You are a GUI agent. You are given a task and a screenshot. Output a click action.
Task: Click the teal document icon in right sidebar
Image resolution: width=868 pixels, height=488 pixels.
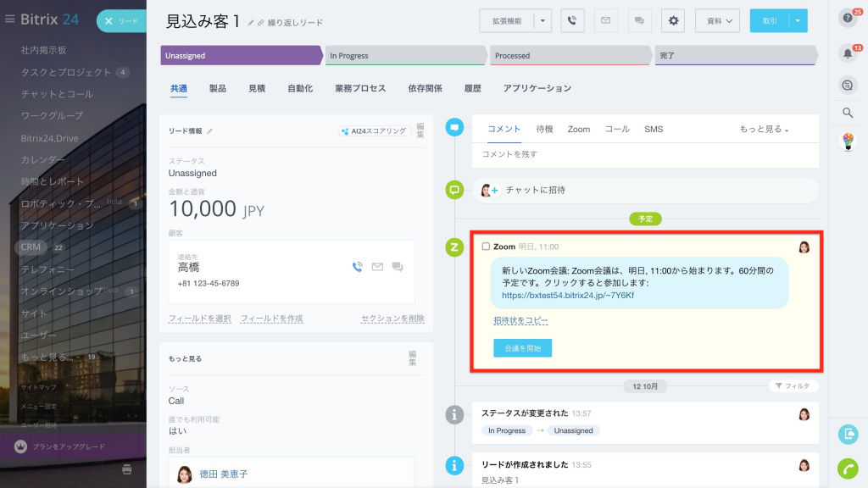848,435
